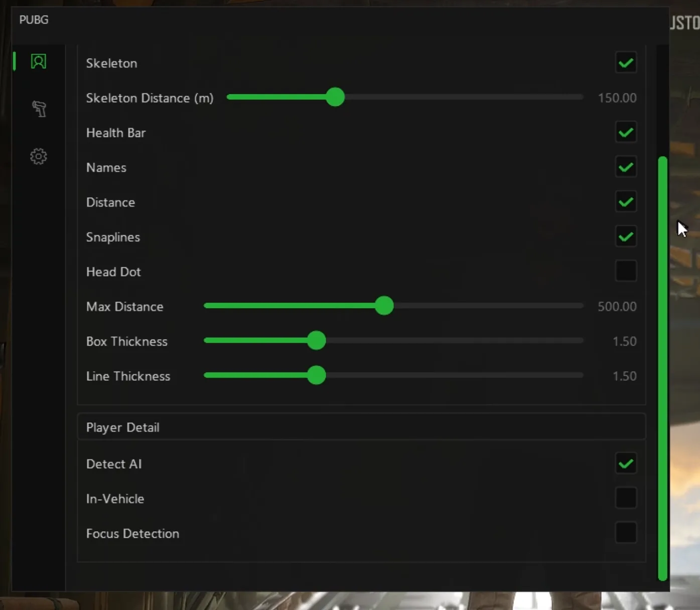Viewport: 700px width, 610px height.
Task: Click the Focus Detection label
Action: (x=132, y=534)
